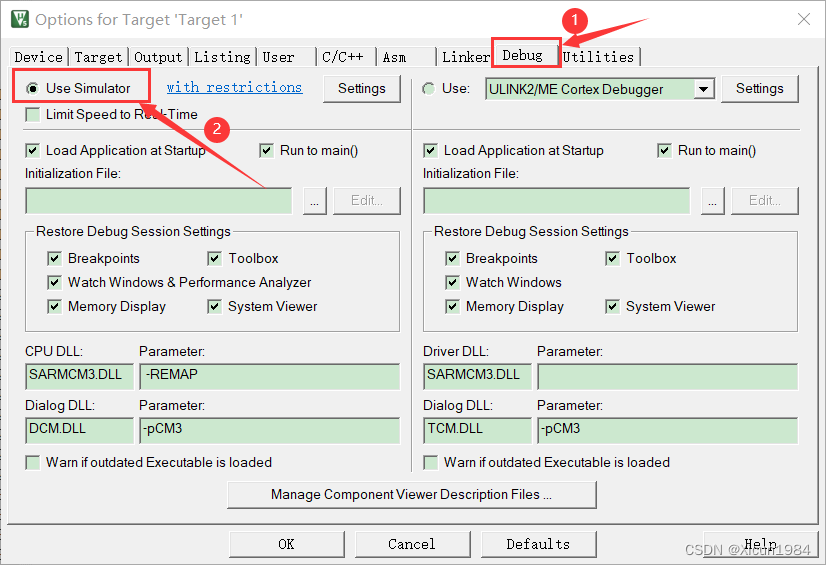Viewport: 826px width, 565px height.
Task: Toggle simulator Run to main() checkbox
Action: coord(267,151)
